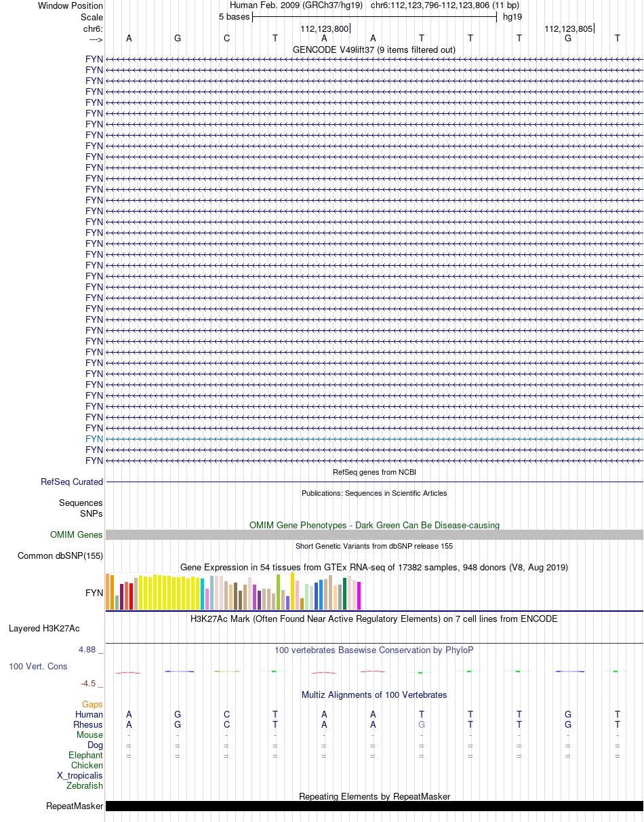Click the -4.5 lower scale value

click(x=89, y=683)
